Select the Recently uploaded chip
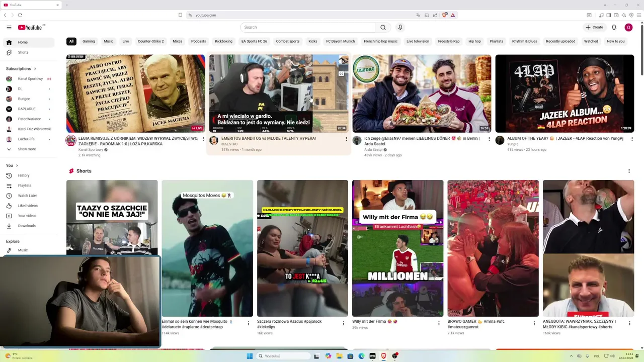 (560, 41)
